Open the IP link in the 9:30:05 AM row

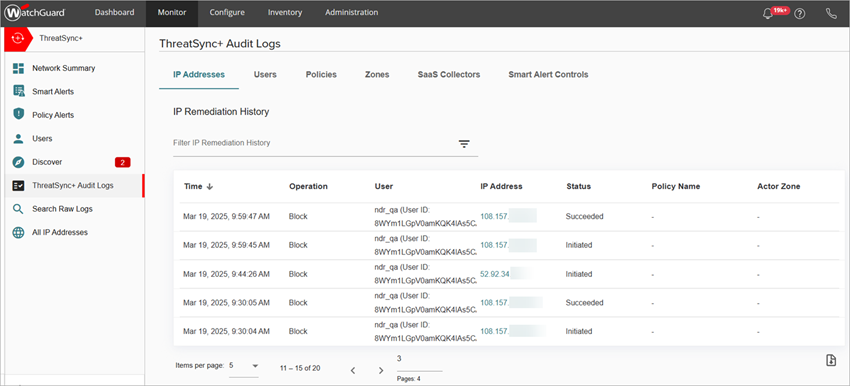[x=494, y=303]
